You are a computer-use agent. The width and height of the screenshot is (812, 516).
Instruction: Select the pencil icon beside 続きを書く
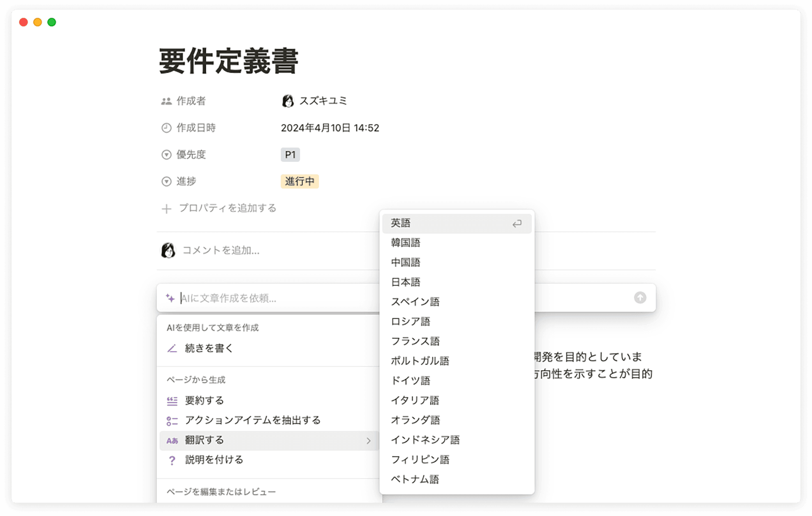(171, 348)
